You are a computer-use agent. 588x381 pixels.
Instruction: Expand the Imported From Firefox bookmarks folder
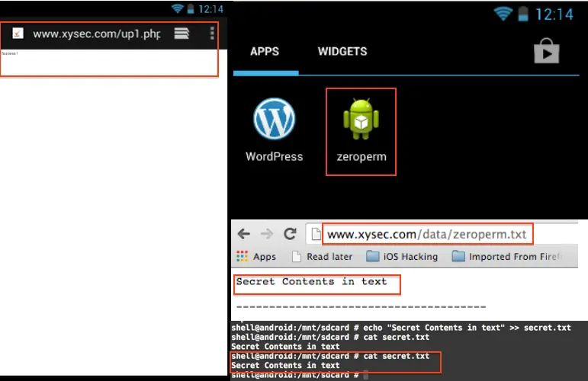[x=507, y=256]
